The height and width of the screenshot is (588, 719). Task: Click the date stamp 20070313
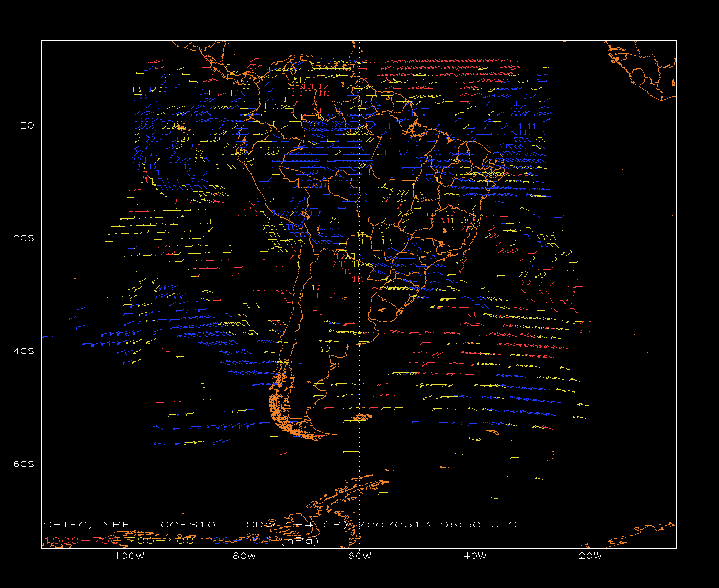pyautogui.click(x=395, y=524)
